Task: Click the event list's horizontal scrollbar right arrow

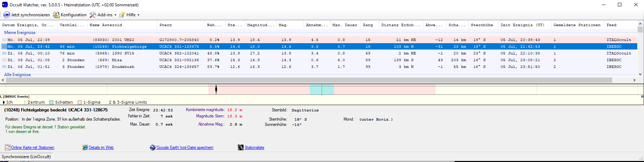Action: click(x=634, y=80)
